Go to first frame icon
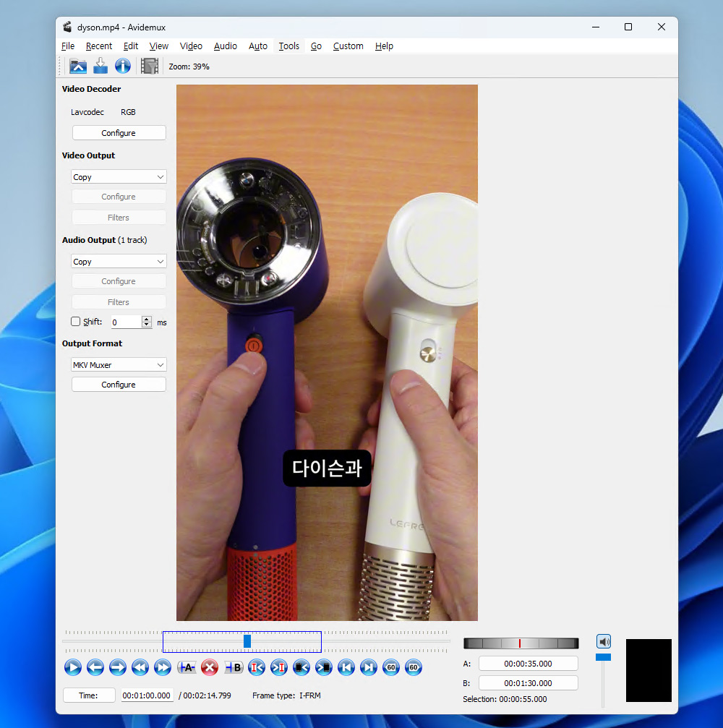This screenshot has height=728, width=723. tap(346, 667)
